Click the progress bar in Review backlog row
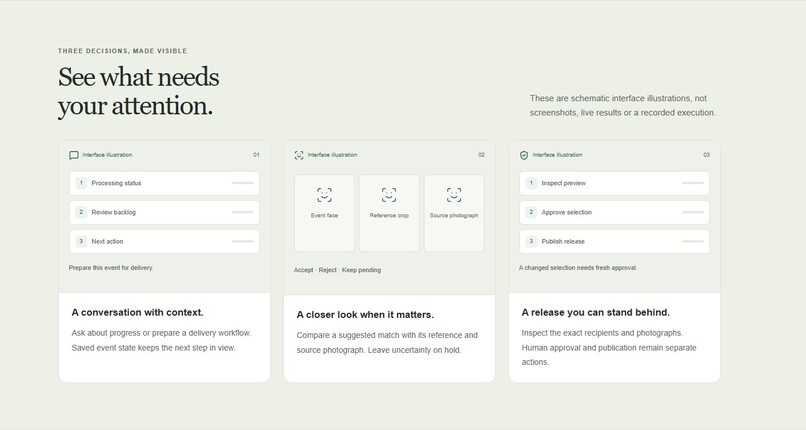This screenshot has width=806, height=430. coord(243,212)
